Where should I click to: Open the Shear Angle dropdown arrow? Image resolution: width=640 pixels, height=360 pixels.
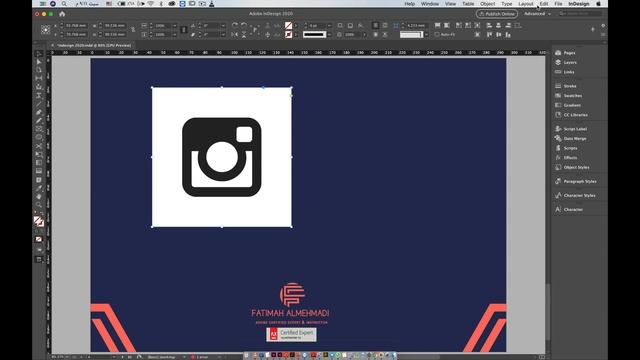point(223,35)
